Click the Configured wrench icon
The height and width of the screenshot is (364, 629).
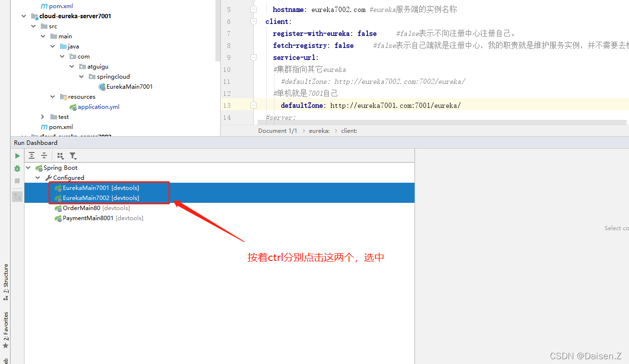[48, 178]
